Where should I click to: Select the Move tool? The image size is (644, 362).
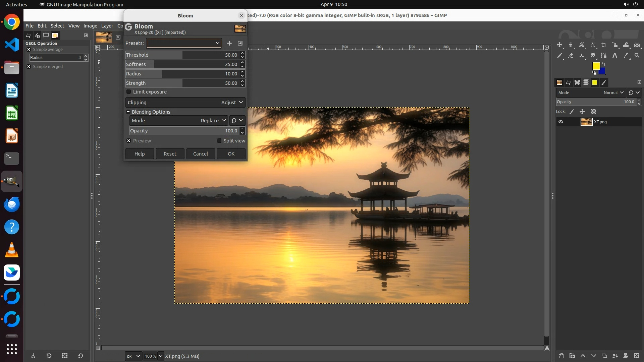(x=559, y=45)
